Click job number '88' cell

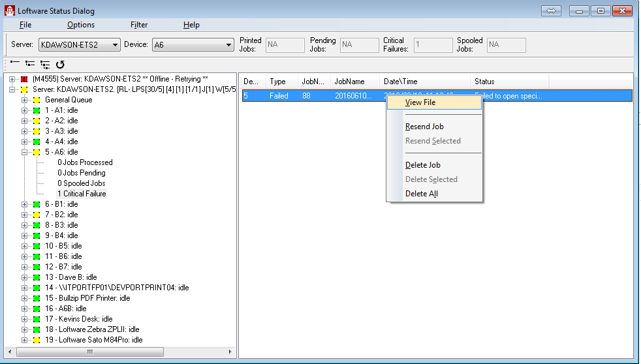point(306,96)
